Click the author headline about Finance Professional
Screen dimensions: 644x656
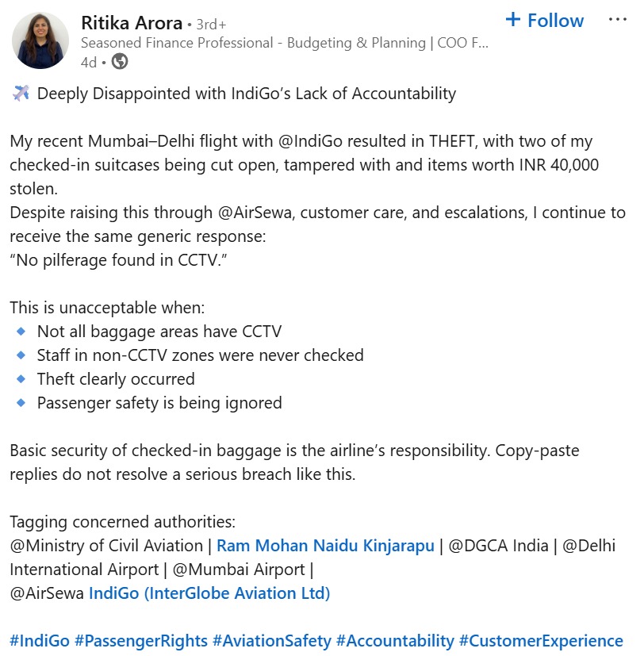[x=285, y=43]
